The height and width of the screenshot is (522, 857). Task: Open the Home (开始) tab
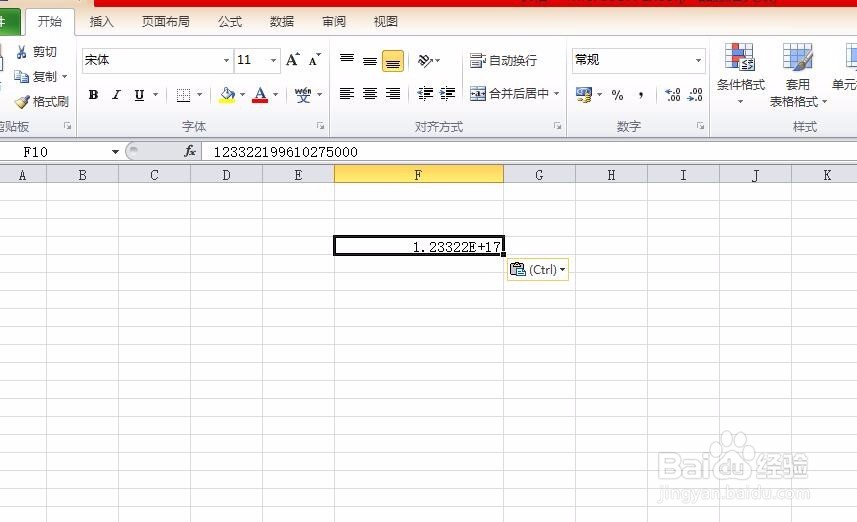point(50,22)
